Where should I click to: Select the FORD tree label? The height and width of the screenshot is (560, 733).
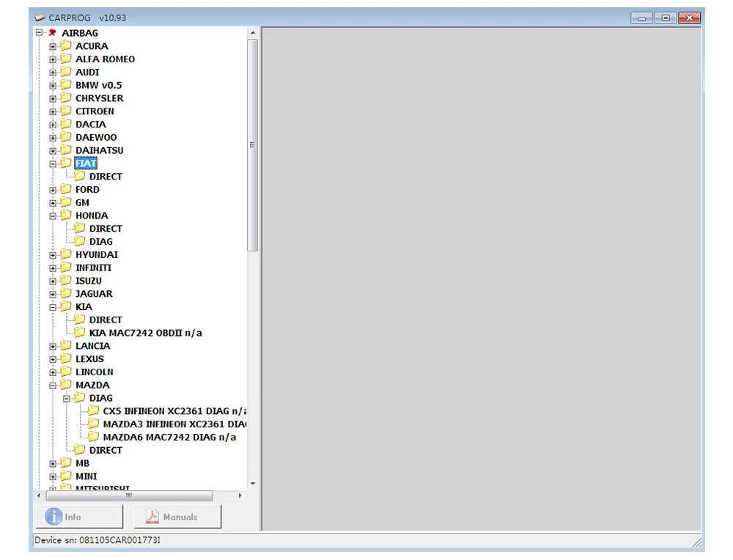point(87,190)
